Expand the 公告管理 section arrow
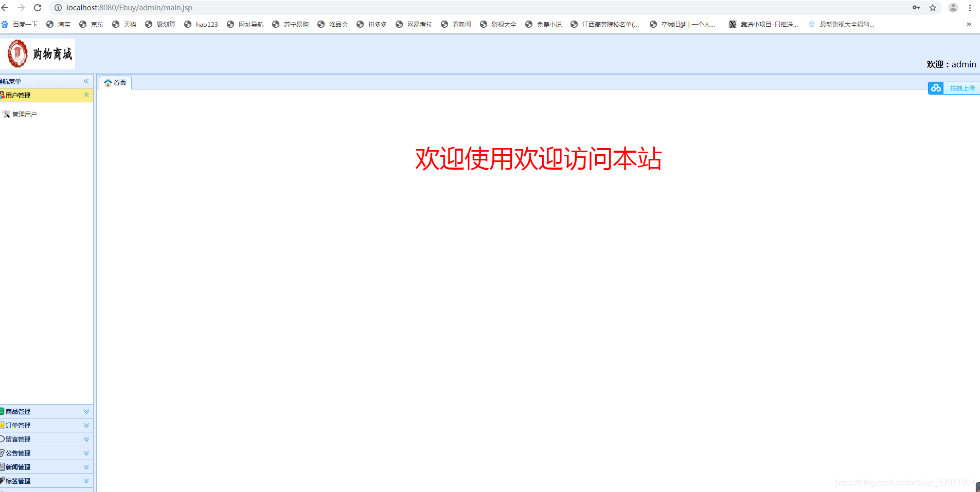 coord(86,453)
